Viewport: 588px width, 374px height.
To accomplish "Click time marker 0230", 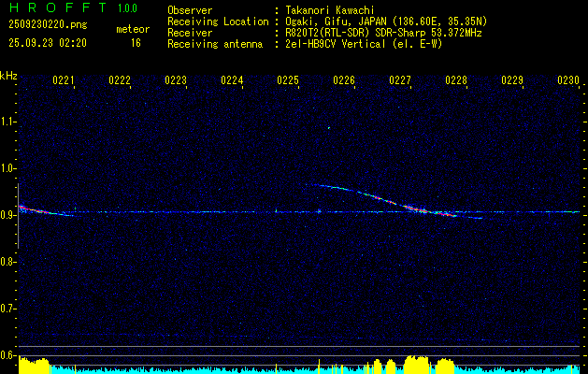I will (x=568, y=80).
